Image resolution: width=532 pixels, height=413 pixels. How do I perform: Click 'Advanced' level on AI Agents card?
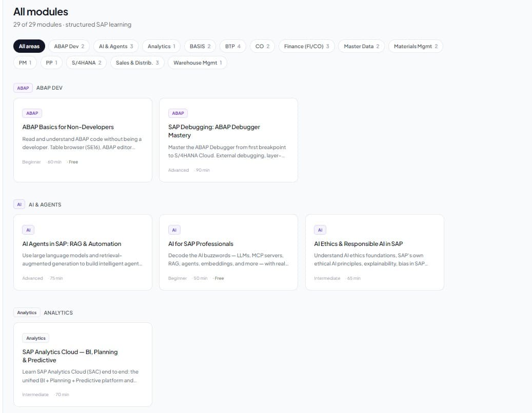click(32, 279)
